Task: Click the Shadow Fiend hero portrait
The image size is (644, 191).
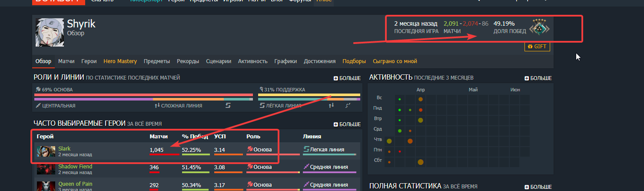Action: pos(46,169)
